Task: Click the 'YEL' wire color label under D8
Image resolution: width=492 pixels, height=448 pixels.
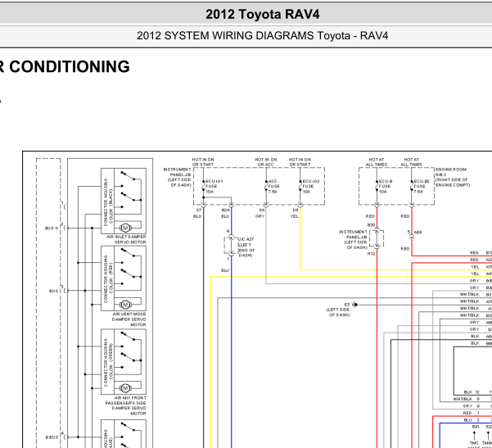Action: coord(295,216)
